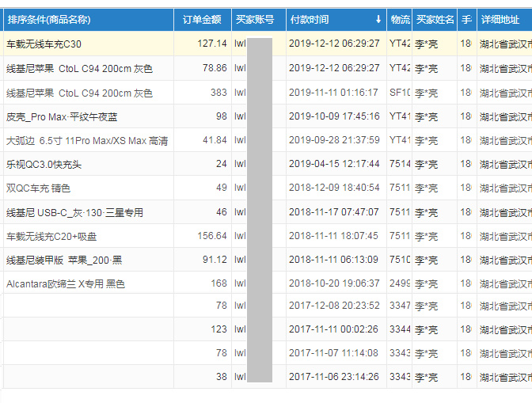Sort by 订单金额 column header

point(202,20)
